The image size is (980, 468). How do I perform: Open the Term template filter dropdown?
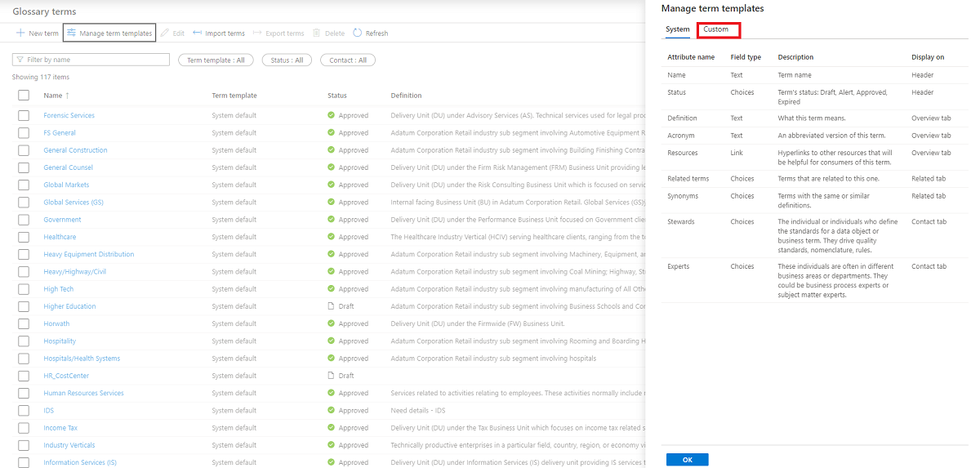tap(216, 60)
